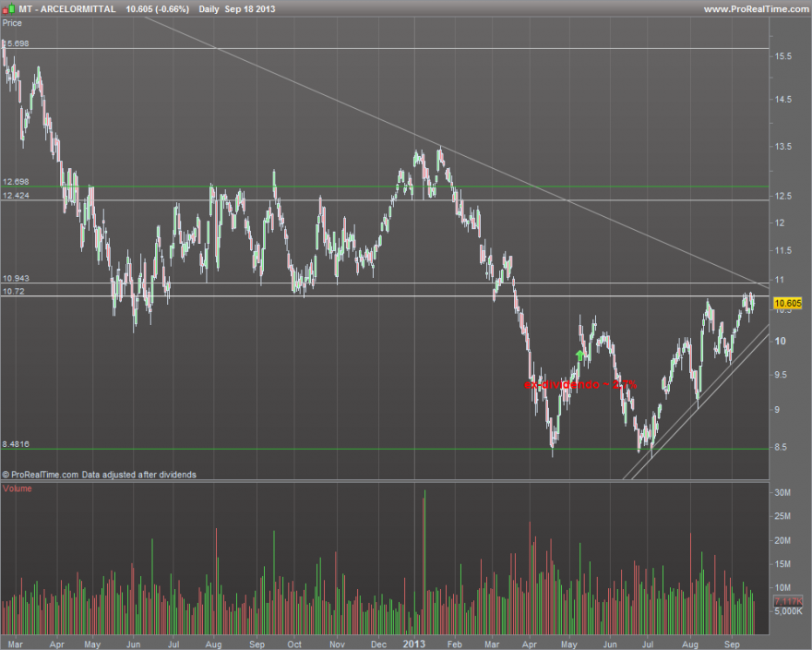Click 11.5 on the price axis
The width and height of the screenshot is (812, 650).
pos(783,250)
